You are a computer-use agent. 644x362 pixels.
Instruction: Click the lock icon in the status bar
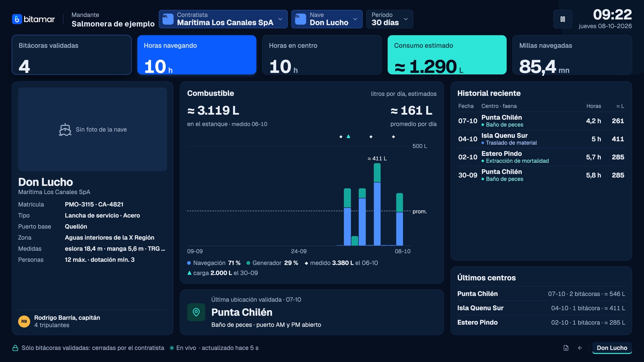[x=15, y=348]
